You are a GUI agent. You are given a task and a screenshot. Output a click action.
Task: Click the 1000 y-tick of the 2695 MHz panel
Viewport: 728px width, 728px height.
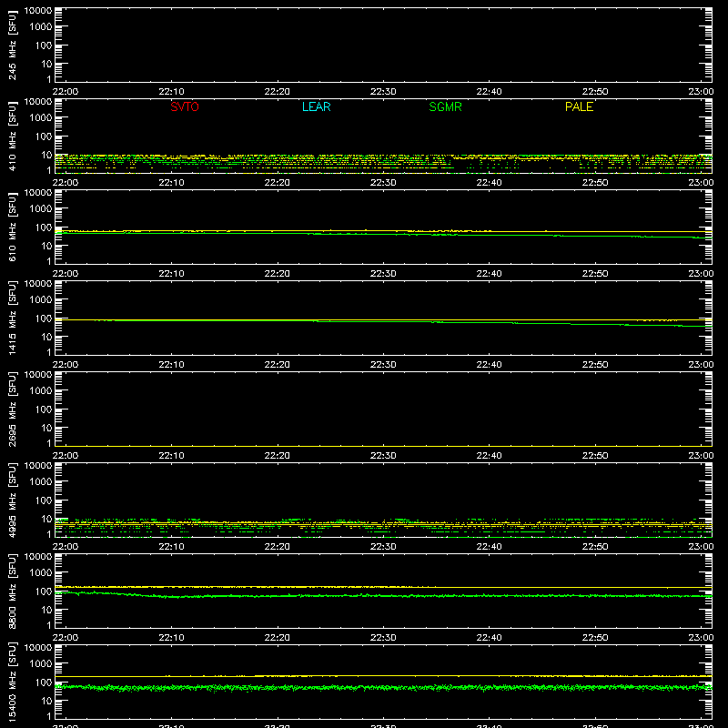pos(41,391)
